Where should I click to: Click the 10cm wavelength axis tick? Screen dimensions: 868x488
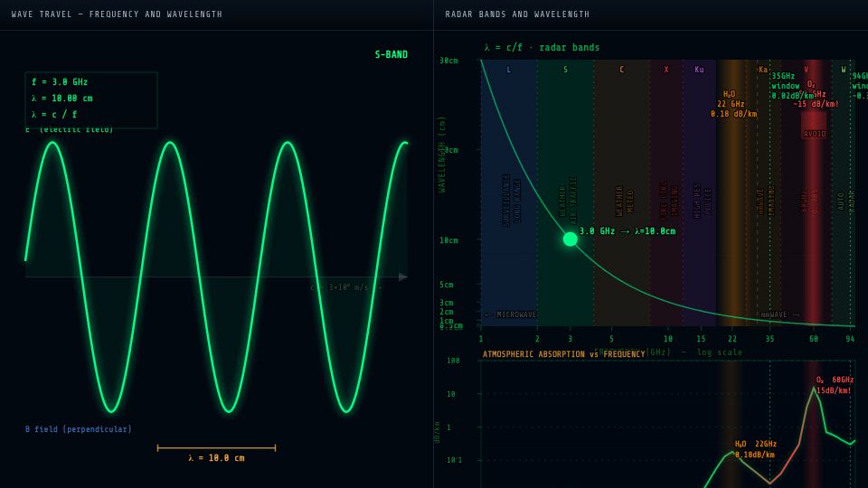(448, 240)
